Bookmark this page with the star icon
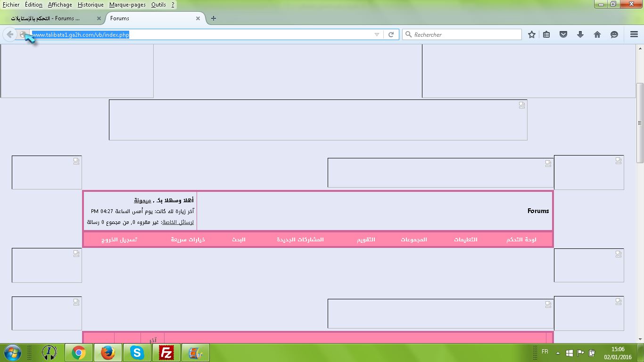This screenshot has width=644, height=362. pos(532,34)
